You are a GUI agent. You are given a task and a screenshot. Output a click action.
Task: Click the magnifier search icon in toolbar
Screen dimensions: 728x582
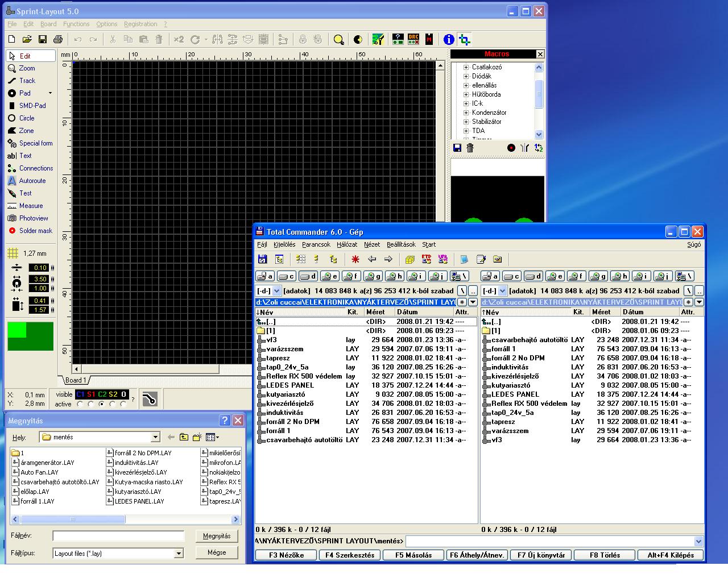pyautogui.click(x=338, y=39)
